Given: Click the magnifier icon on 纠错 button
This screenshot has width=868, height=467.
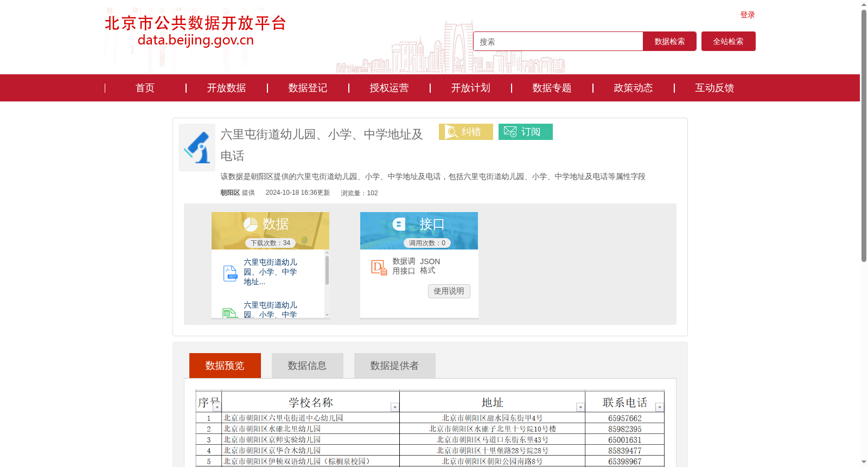Looking at the screenshot, I should click(451, 132).
